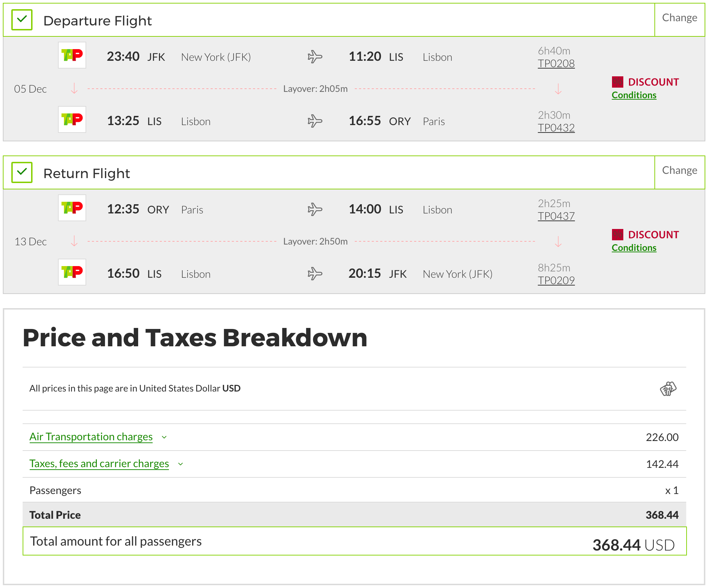
Task: Toggle the Return Flight checkbox
Action: 22,172
